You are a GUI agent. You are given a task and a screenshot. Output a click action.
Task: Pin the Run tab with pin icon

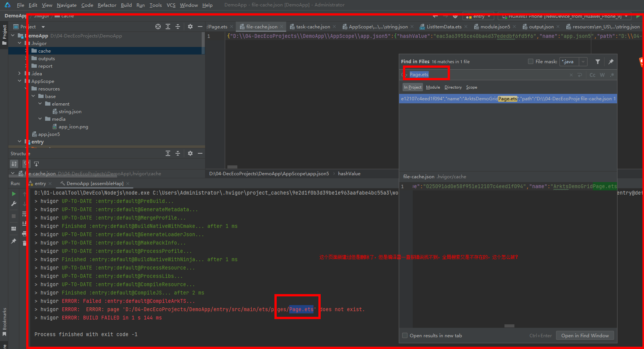tap(14, 241)
